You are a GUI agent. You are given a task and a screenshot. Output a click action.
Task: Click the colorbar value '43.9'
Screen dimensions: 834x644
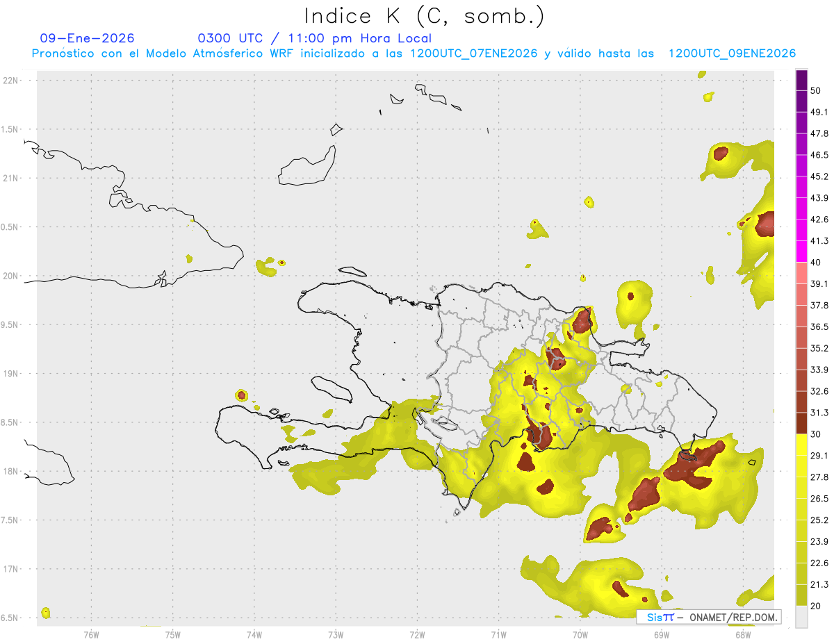pos(819,198)
